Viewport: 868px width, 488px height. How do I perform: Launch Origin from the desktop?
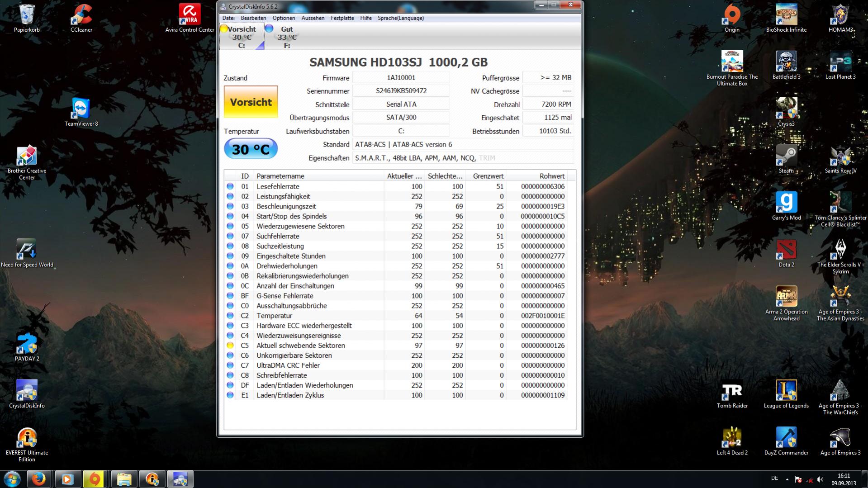732,18
